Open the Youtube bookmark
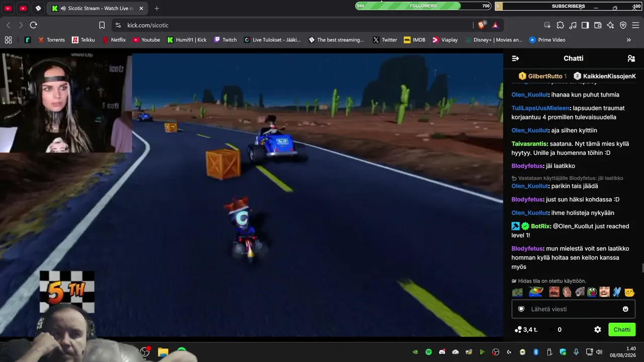This screenshot has height=362, width=644. (x=146, y=40)
